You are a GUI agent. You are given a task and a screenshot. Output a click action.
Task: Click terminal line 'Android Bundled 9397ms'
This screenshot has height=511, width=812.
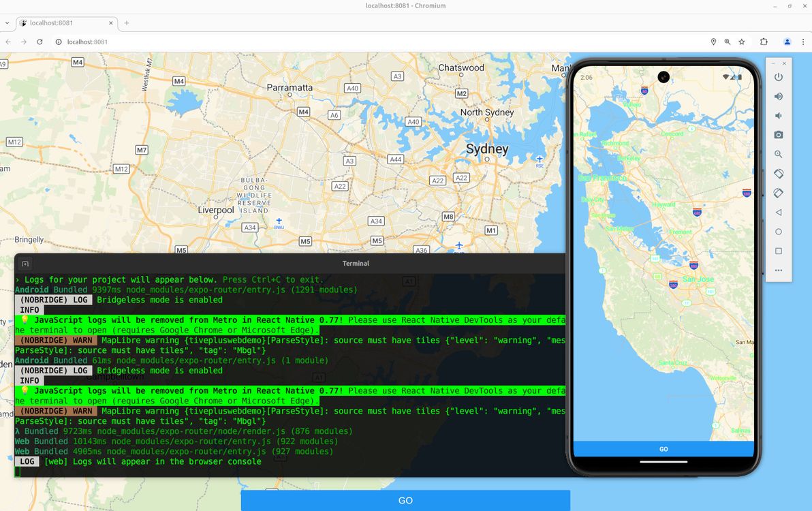pyautogui.click(x=186, y=290)
